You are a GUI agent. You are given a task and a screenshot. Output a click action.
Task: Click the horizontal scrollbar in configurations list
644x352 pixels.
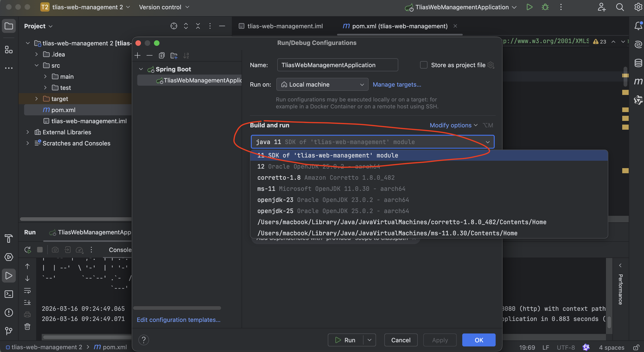177,308
